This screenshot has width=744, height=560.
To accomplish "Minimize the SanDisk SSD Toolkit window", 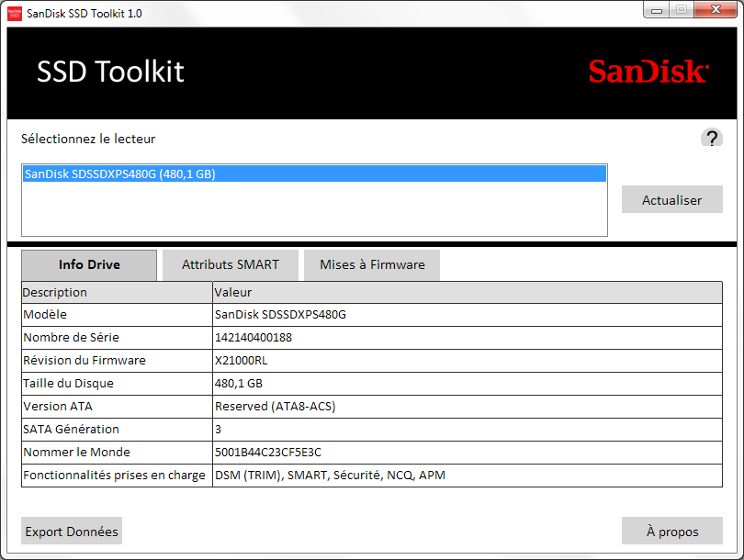I will point(657,10).
